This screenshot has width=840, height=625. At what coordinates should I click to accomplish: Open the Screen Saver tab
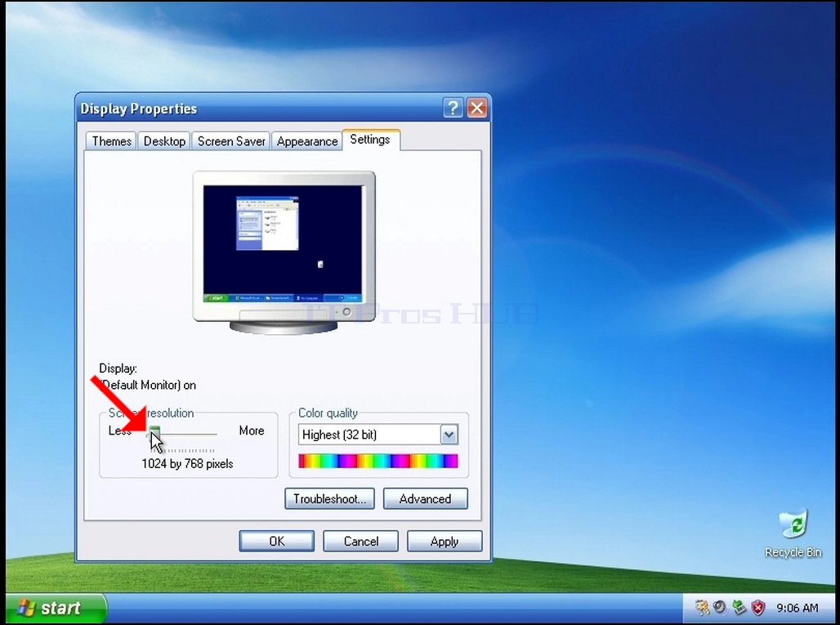tap(231, 141)
